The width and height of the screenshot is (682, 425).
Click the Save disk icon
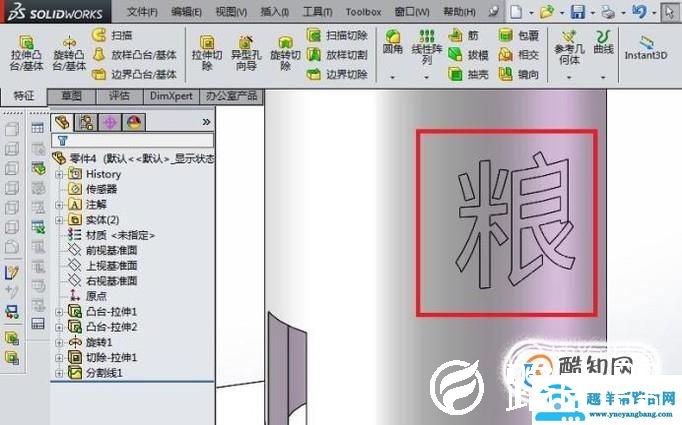578,12
